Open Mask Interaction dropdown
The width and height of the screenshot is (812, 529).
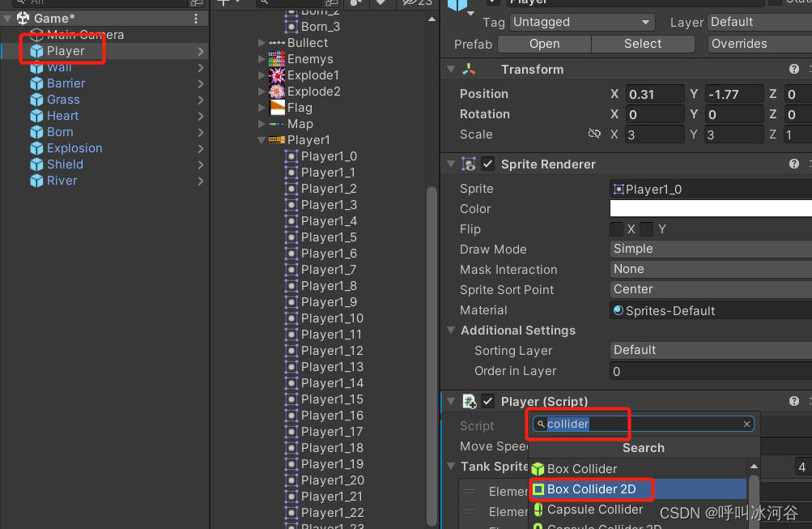[x=711, y=270]
